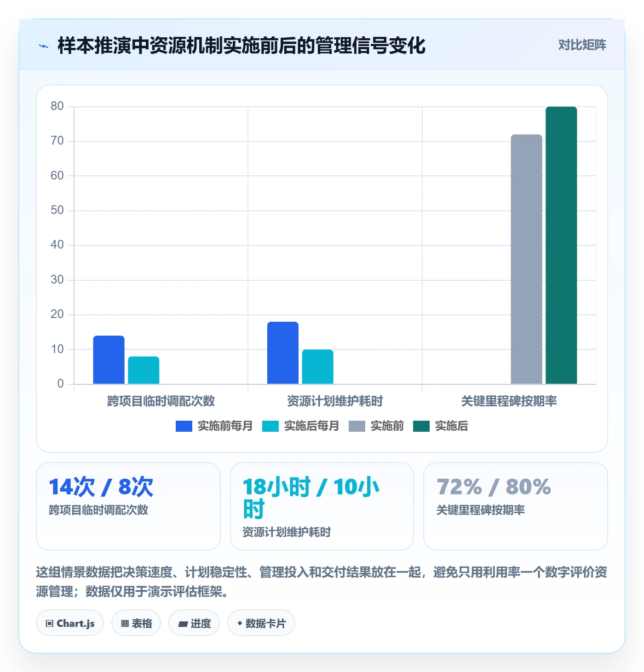Click the dark green 实施后 legend color box
This screenshot has width=644, height=672.
click(421, 426)
